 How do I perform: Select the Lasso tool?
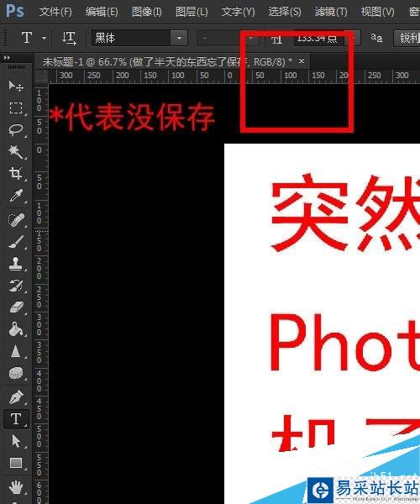15,130
